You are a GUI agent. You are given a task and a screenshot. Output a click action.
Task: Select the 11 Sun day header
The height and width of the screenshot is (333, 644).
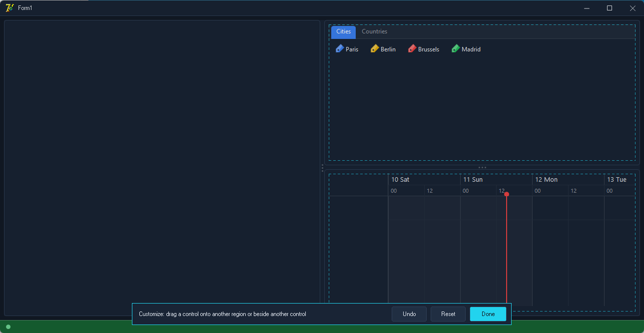[496, 180]
